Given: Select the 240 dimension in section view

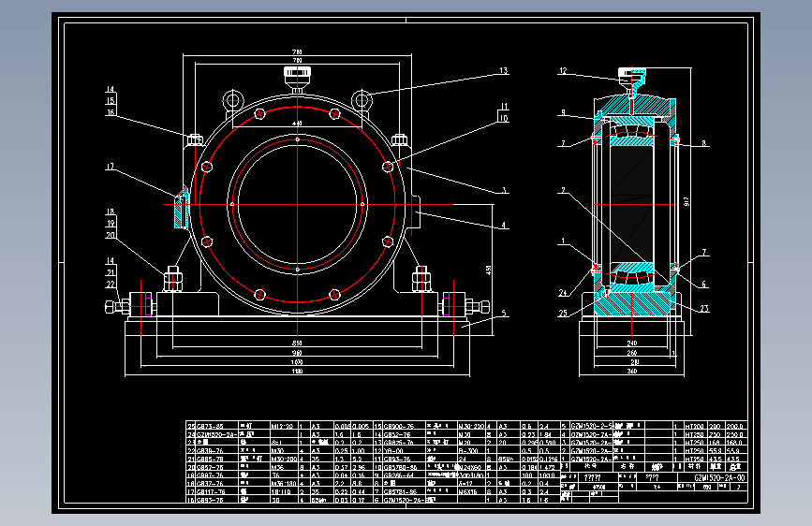Looking at the screenshot, I should pyautogui.click(x=632, y=343).
